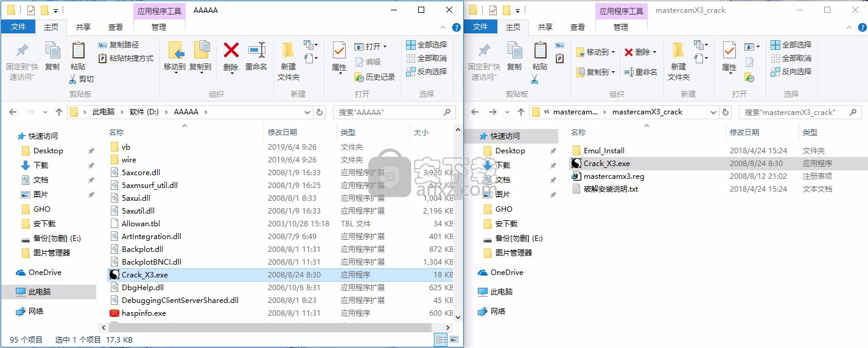868x348 pixels.
Task: Click 此电脑 breadcrumb in AAAAA address bar
Action: coord(103,112)
